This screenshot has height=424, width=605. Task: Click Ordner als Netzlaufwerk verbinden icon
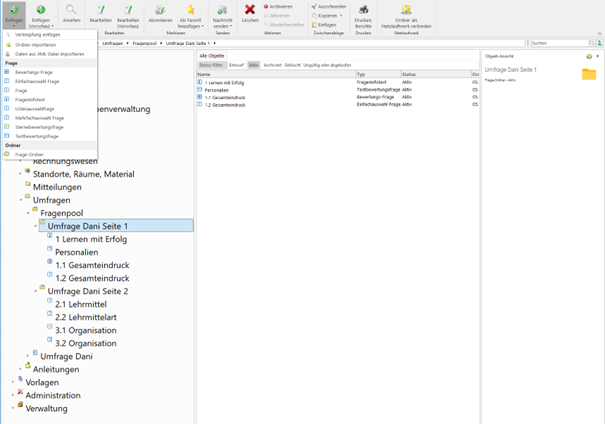(406, 10)
